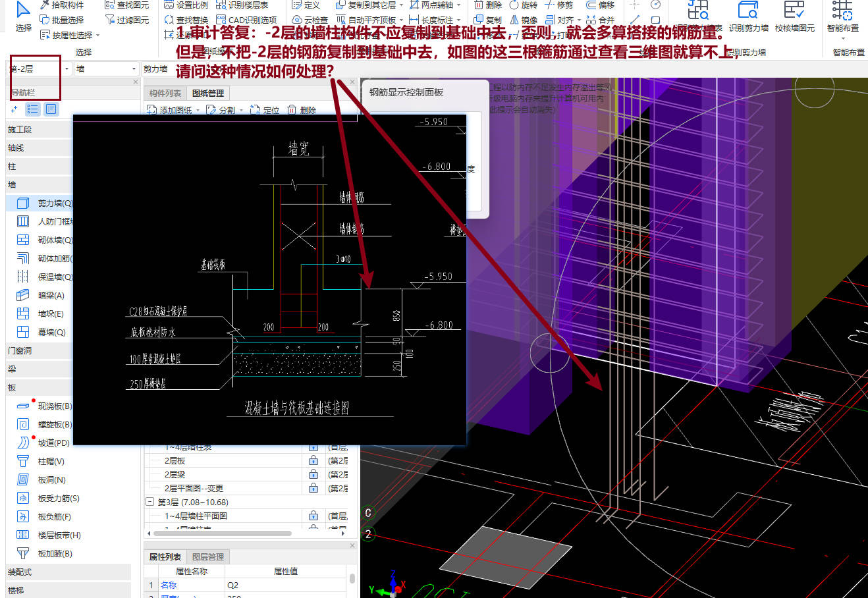
Task: Expand the 装配式 navigation section
Action: click(x=68, y=572)
